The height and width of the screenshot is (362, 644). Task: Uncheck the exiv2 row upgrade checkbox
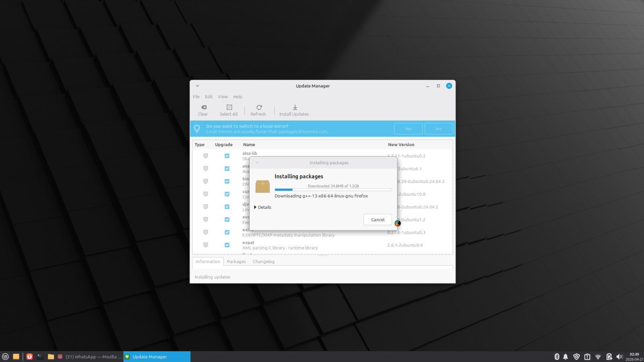tap(227, 232)
